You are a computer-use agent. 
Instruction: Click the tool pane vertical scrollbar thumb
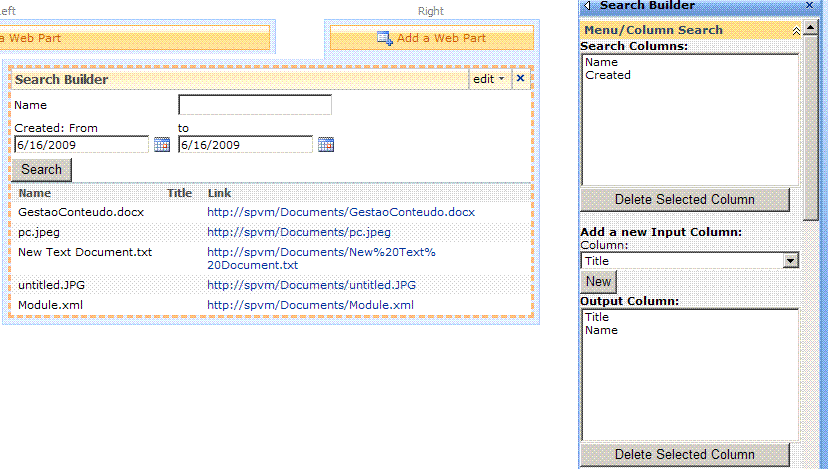pyautogui.click(x=811, y=128)
